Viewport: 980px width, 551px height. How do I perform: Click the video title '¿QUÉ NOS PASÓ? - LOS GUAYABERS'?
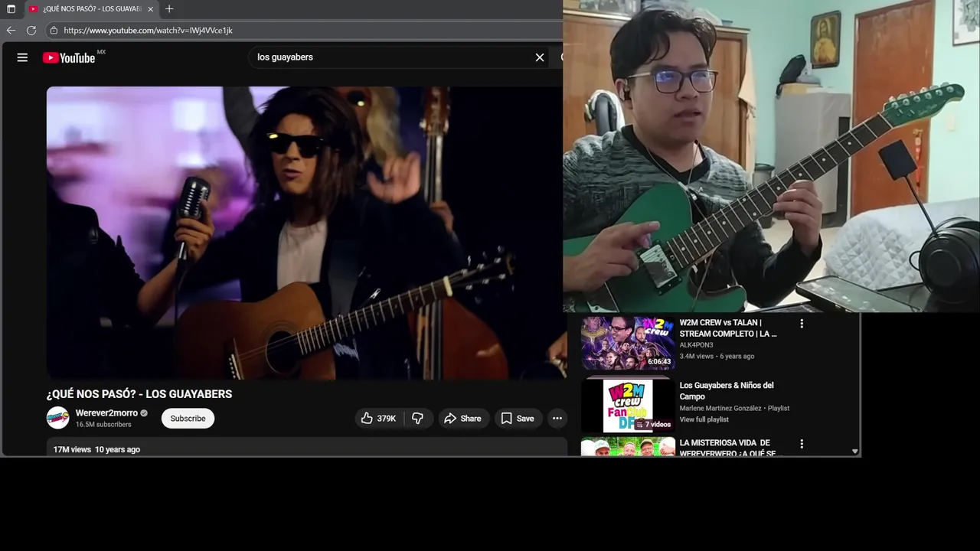click(139, 394)
